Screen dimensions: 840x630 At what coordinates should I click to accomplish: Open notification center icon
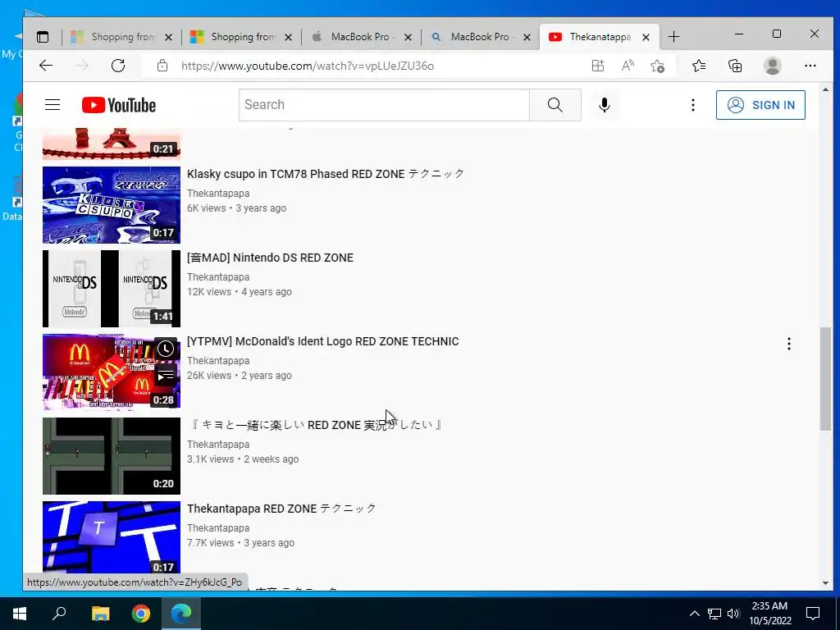pyautogui.click(x=813, y=614)
